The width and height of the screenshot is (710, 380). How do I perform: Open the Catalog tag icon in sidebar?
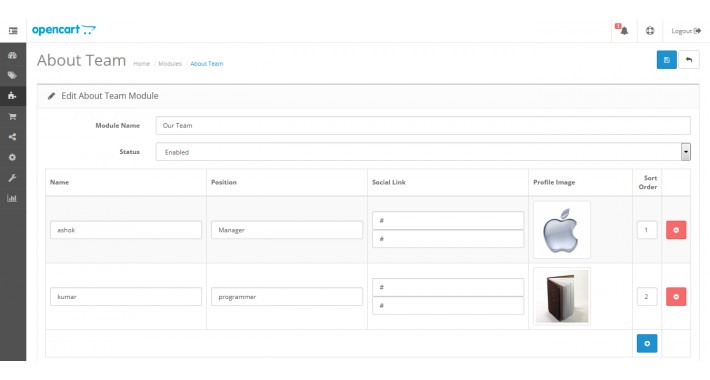tap(12, 76)
